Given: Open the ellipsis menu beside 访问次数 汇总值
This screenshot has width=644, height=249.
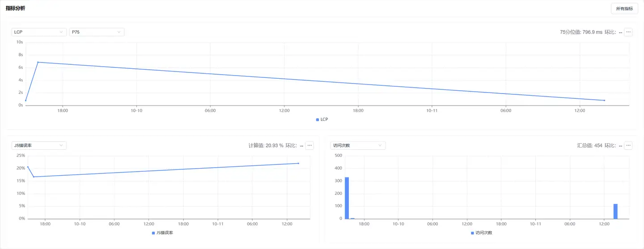Looking at the screenshot, I should click(628, 145).
